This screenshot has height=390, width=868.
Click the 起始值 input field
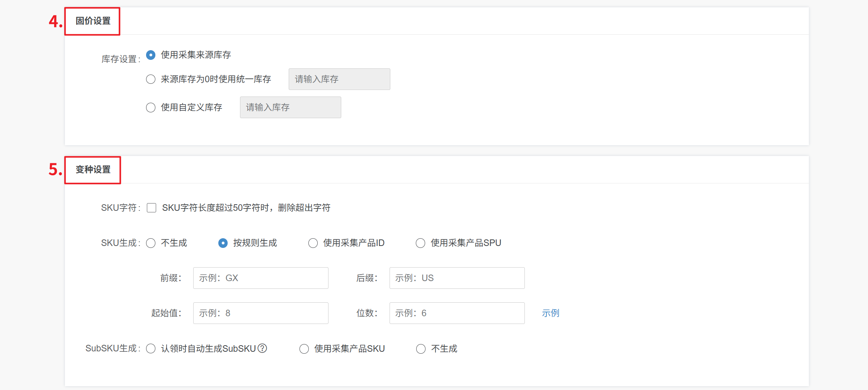pyautogui.click(x=260, y=313)
